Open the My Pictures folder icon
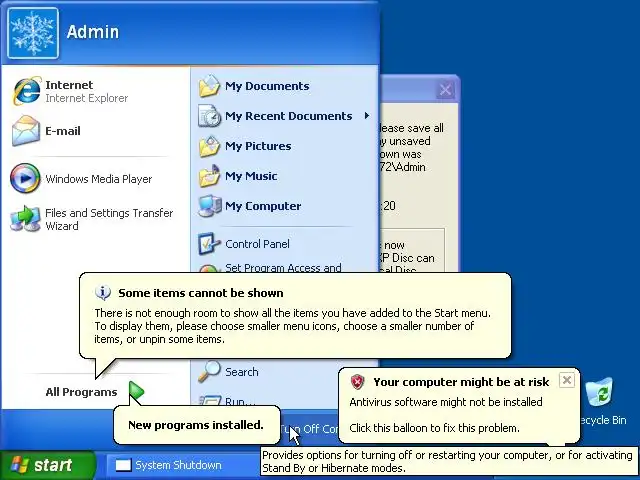The width and height of the screenshot is (640, 480). click(209, 146)
